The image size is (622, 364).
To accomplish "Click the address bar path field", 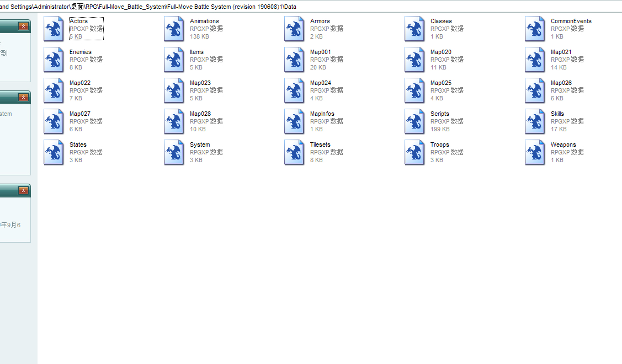I will (311, 7).
